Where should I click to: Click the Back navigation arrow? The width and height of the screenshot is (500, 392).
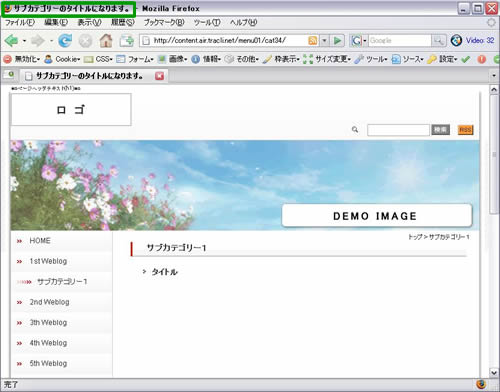(x=11, y=41)
